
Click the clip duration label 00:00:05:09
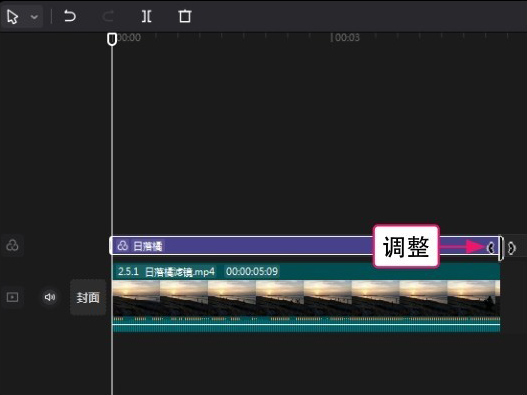tap(252, 271)
